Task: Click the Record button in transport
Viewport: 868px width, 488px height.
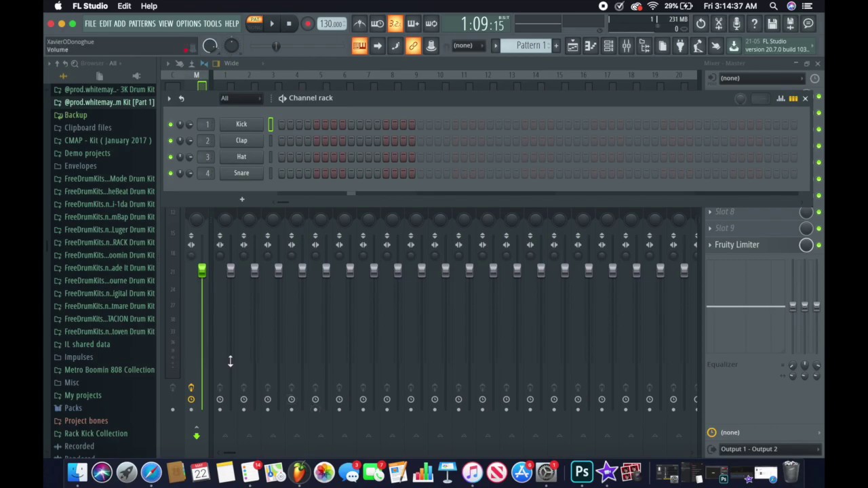Action: pos(307,24)
